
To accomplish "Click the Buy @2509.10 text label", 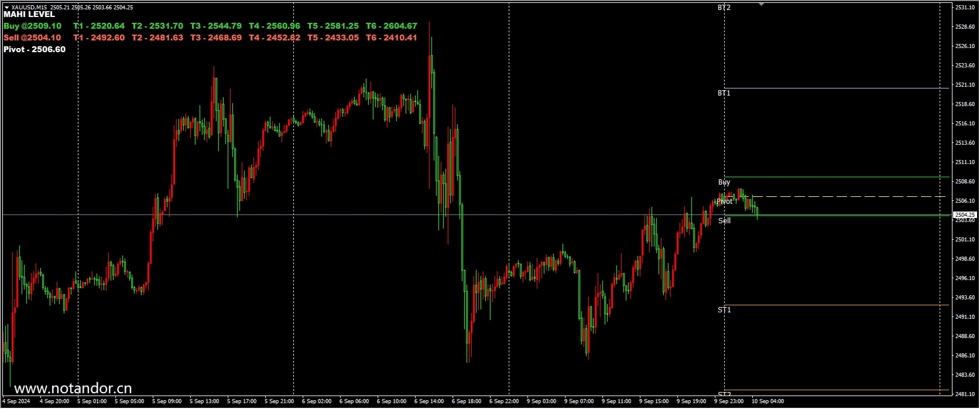I will coord(33,26).
